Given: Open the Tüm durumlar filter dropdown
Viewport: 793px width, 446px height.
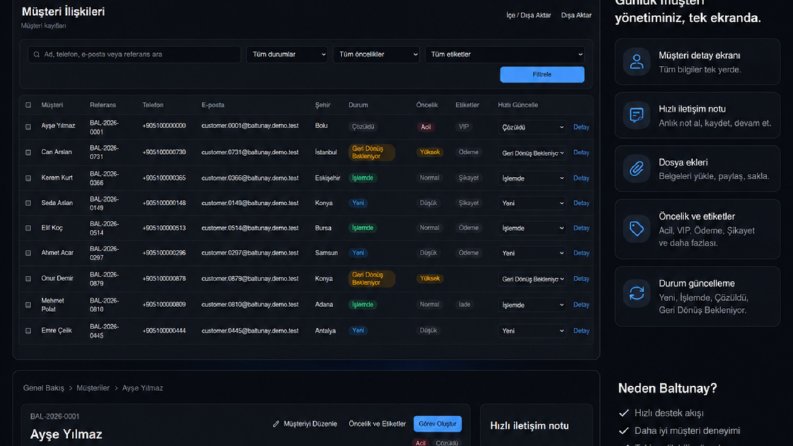Looking at the screenshot, I should (x=287, y=54).
